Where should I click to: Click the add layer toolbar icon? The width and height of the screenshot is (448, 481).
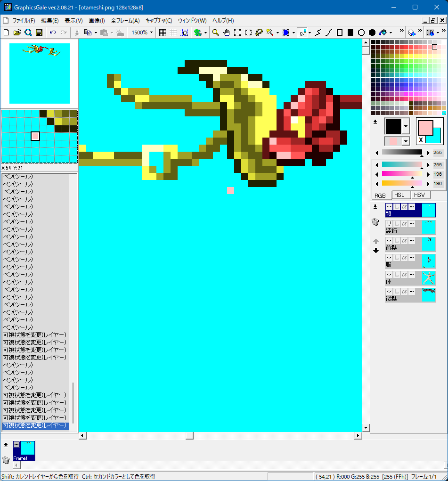point(411,33)
